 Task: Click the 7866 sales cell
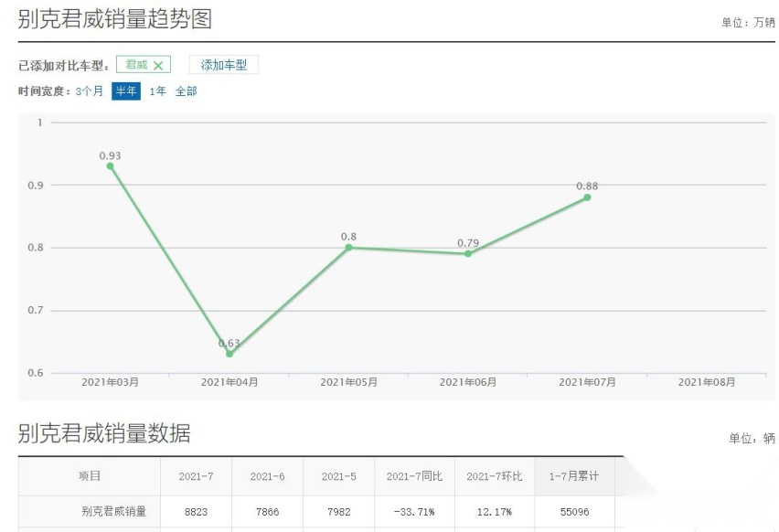pos(267,512)
